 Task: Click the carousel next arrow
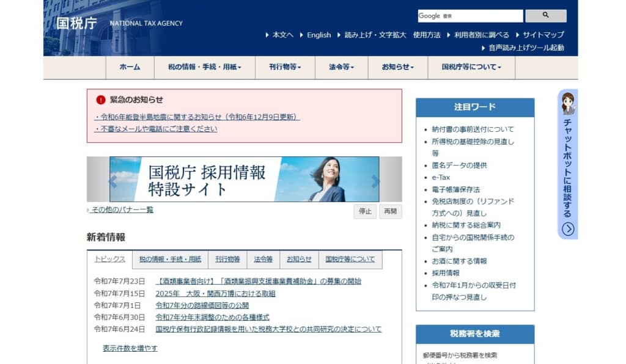coord(375,181)
